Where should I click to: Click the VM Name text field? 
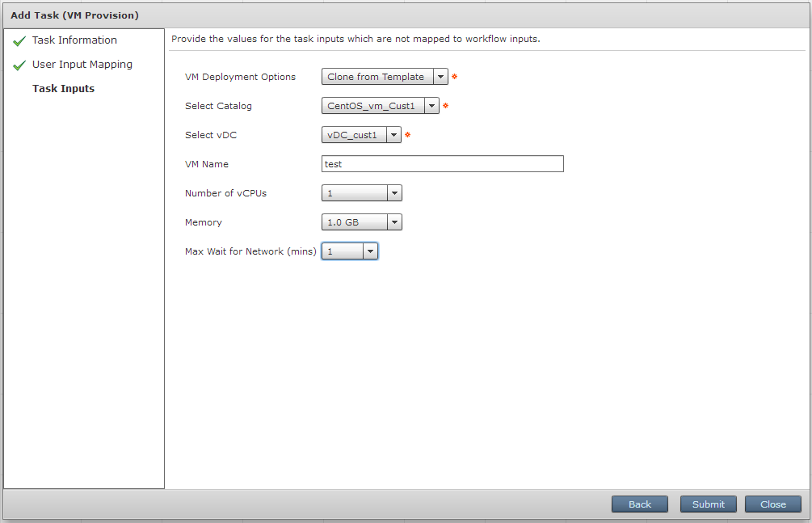[x=442, y=163]
